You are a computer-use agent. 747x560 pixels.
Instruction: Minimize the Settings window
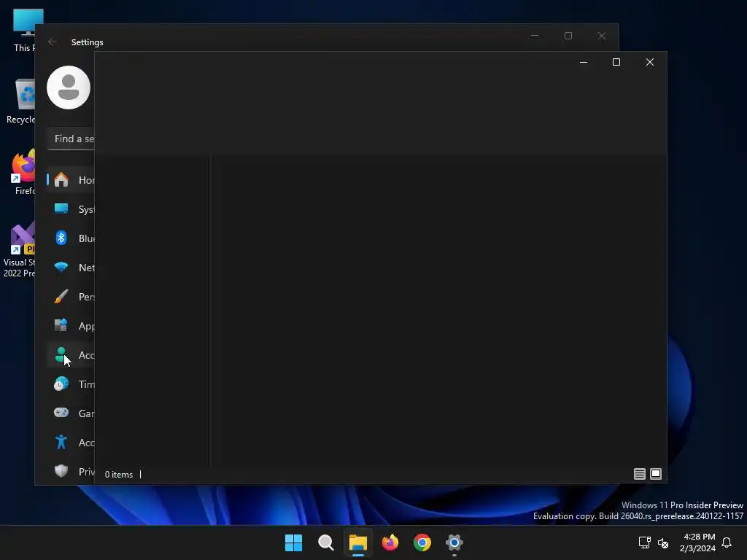point(535,36)
